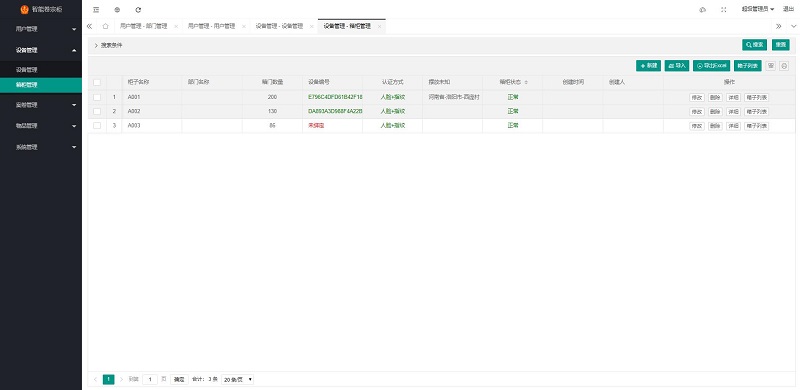
Task: Go to the home tab icon
Action: [105, 26]
